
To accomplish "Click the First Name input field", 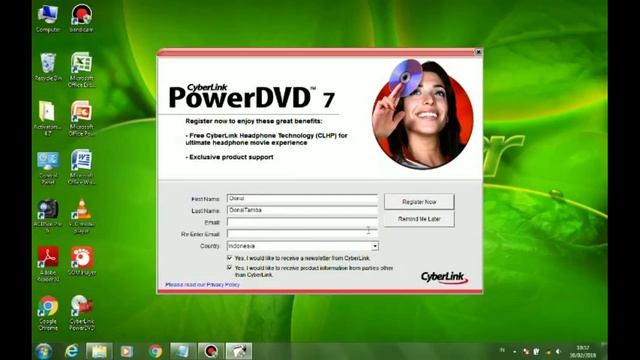I will point(302,199).
